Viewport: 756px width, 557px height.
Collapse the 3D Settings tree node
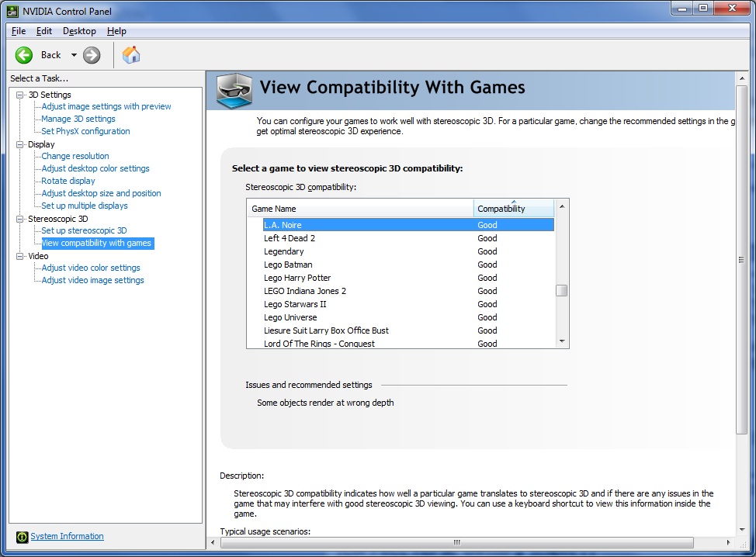(19, 95)
